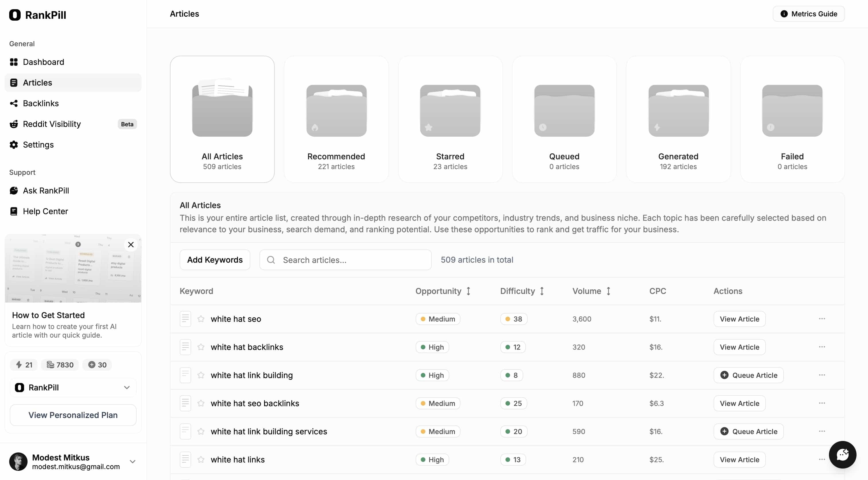Screen dimensions: 868x480
Task: Click the Add Keywords button
Action: pyautogui.click(x=215, y=260)
